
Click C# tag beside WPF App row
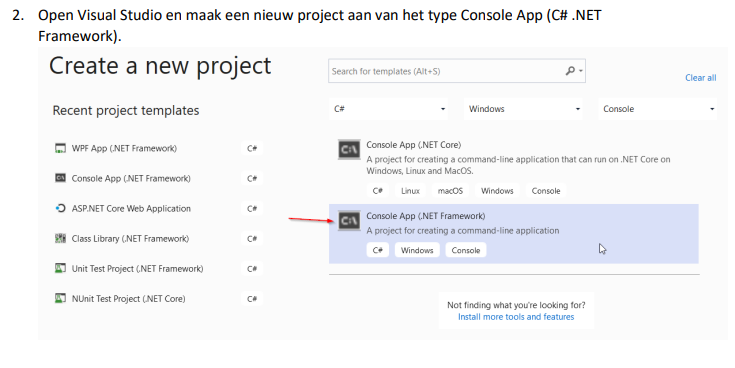252,149
